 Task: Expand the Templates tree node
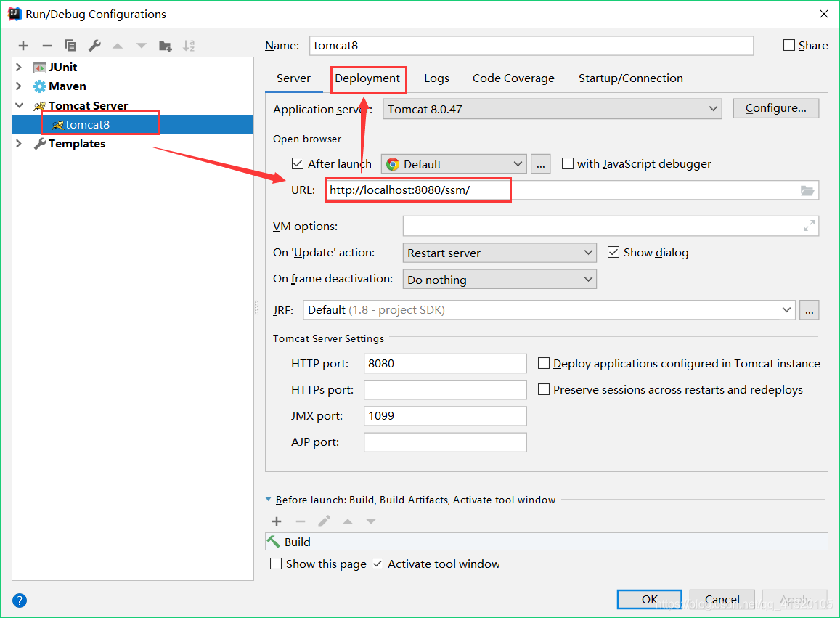(x=20, y=144)
